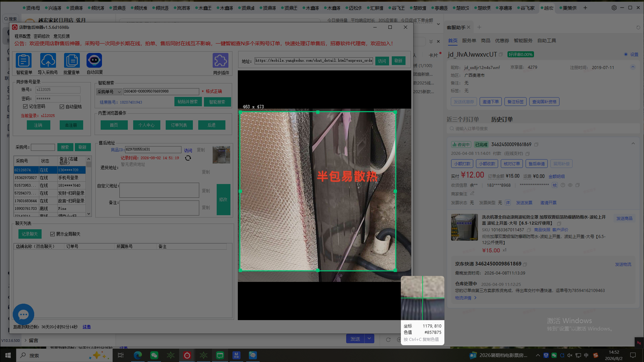This screenshot has width=644, height=362.
Task: Click the volume muted tray icon
Action: [570, 355]
